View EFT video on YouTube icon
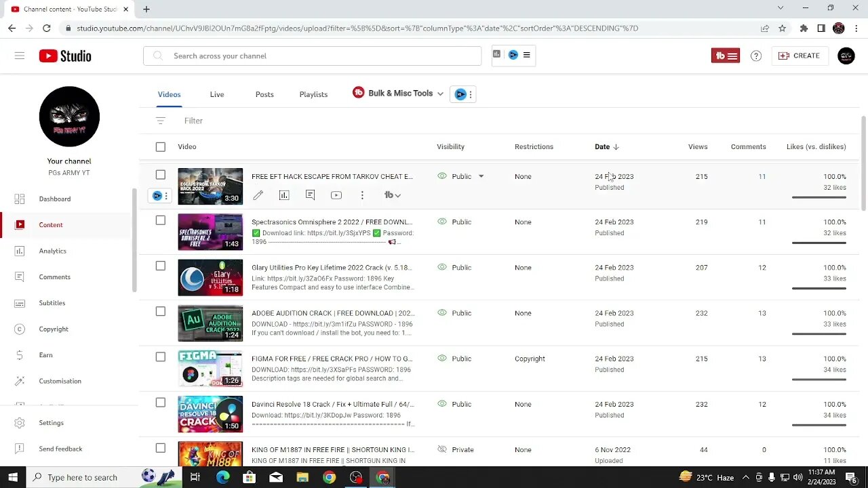 [x=336, y=195]
